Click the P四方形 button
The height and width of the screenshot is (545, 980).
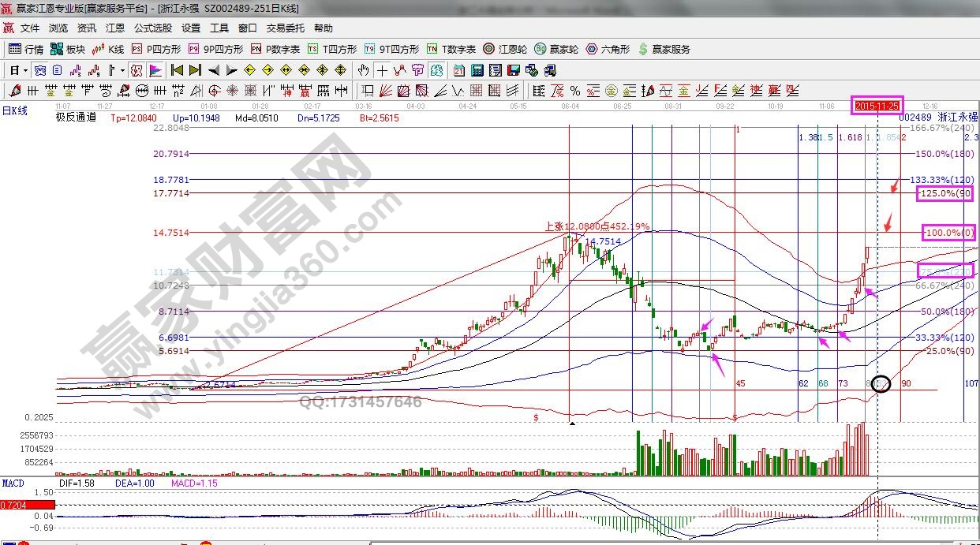(156, 49)
